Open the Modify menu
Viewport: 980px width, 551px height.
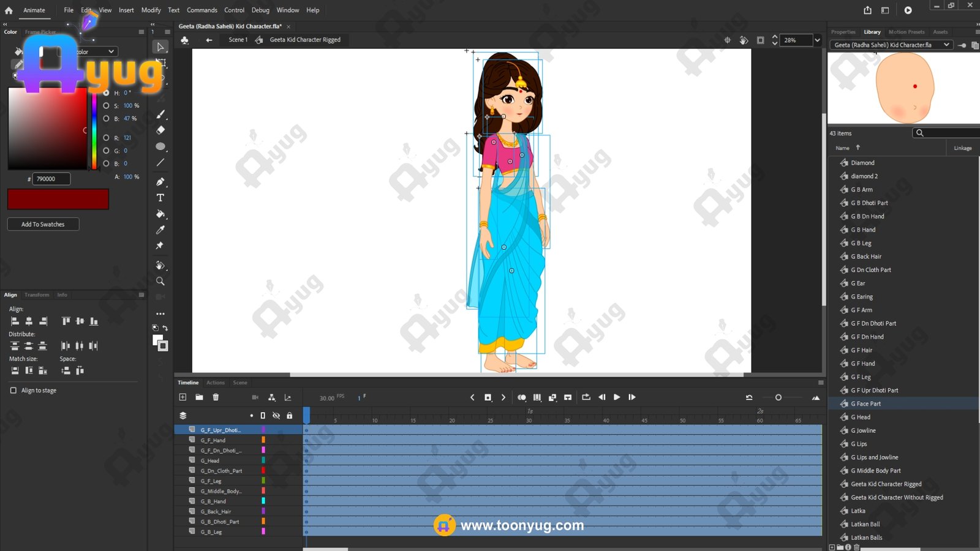coord(151,10)
